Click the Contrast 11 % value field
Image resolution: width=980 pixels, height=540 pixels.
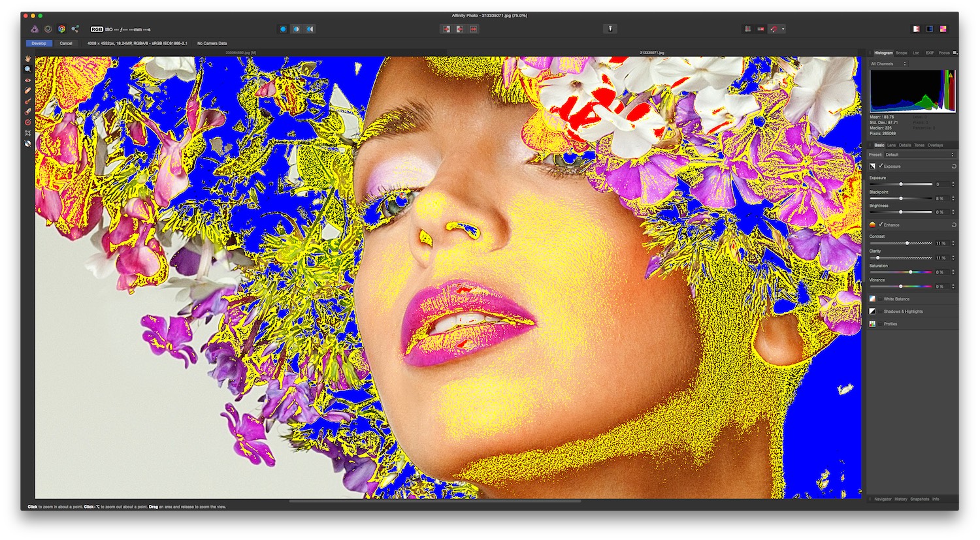click(941, 243)
